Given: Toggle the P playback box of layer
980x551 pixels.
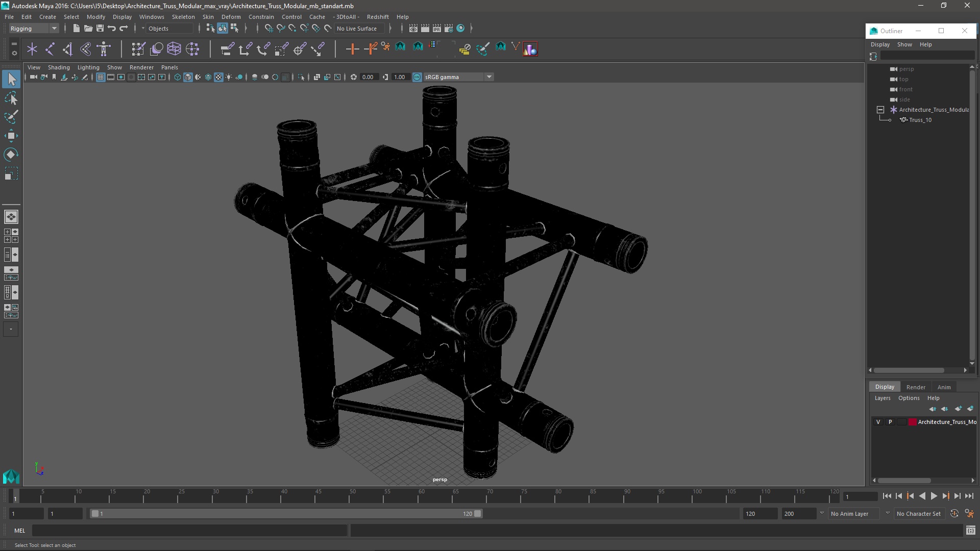Looking at the screenshot, I should (890, 422).
